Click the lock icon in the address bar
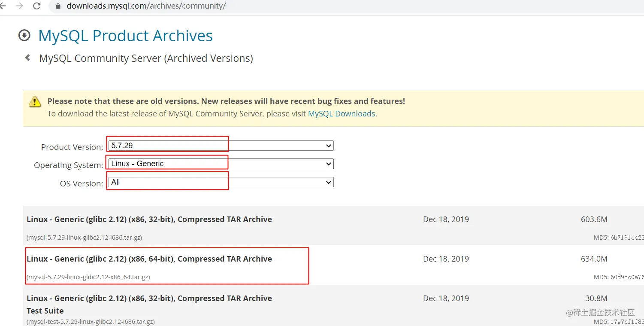Viewport: 644px width, 326px height. [58, 6]
